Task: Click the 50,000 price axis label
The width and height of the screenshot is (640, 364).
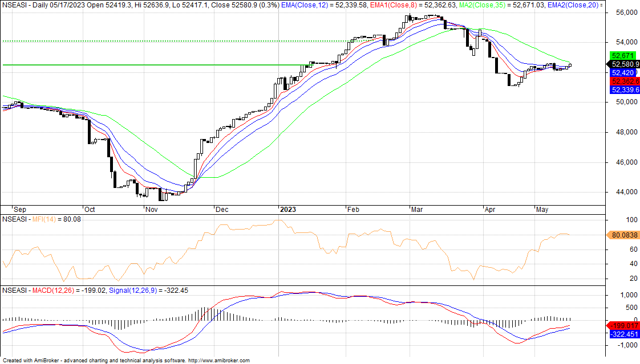Action: coord(626,102)
